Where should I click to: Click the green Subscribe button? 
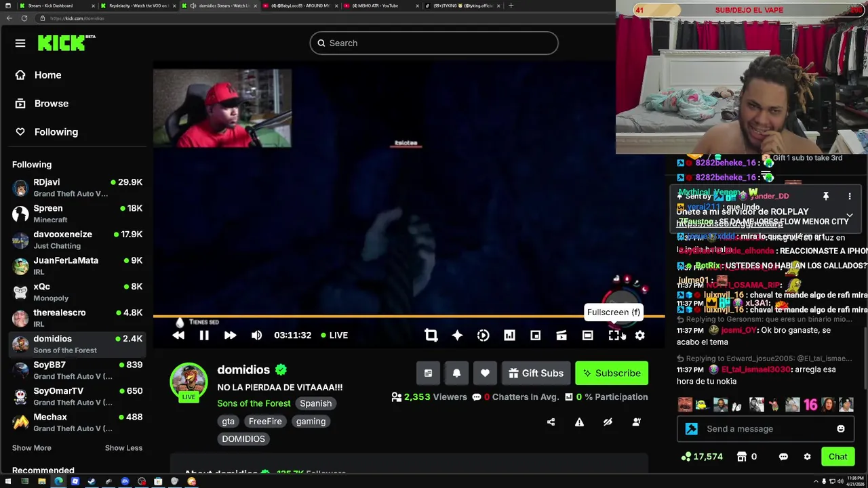click(612, 373)
